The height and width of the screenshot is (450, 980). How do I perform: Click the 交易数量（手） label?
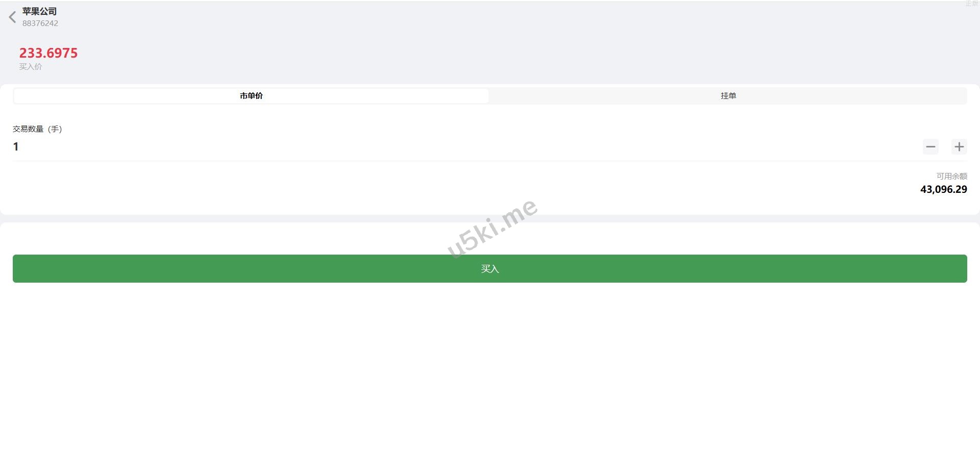tap(37, 129)
